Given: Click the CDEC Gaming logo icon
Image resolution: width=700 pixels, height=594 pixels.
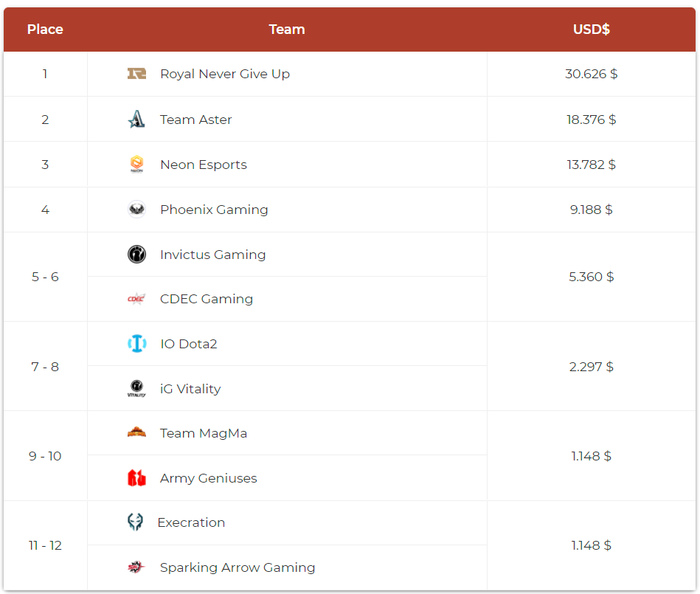Looking at the screenshot, I should [136, 299].
